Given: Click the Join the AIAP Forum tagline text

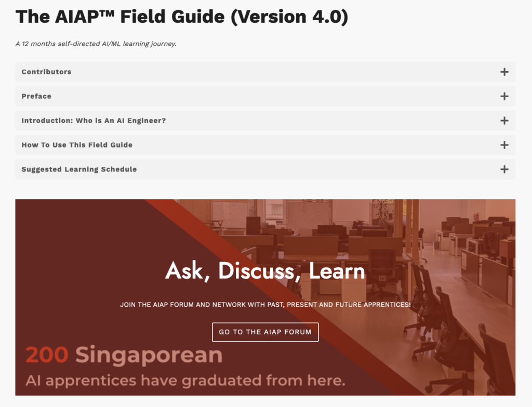Looking at the screenshot, I should [265, 305].
